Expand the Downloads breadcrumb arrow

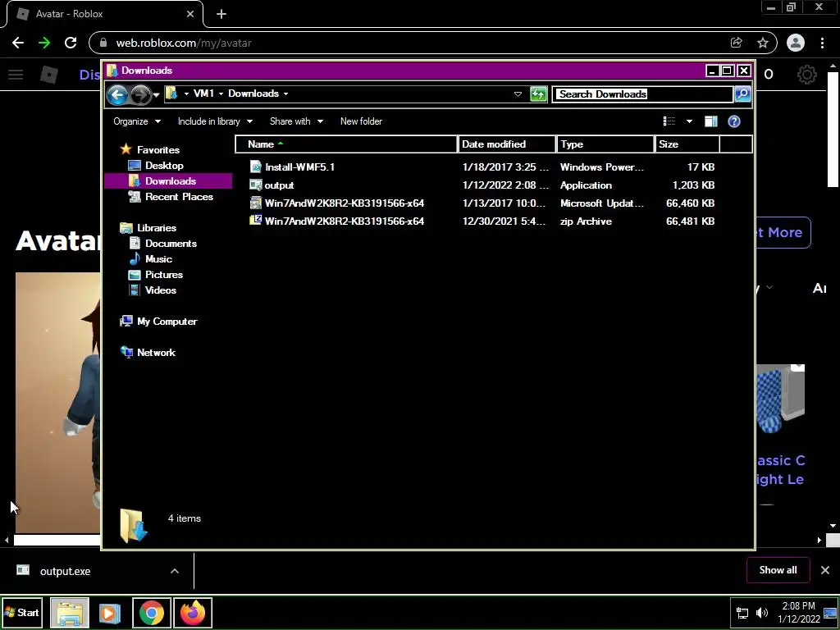(285, 94)
